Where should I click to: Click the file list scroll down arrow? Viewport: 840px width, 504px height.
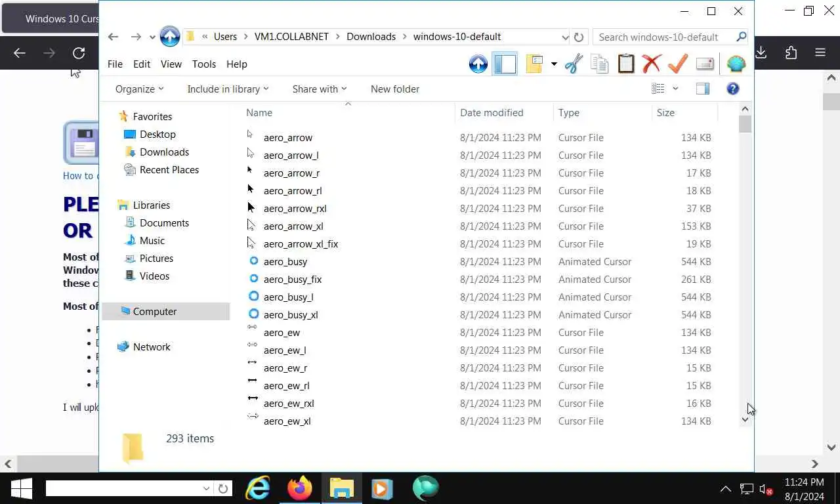tap(745, 419)
